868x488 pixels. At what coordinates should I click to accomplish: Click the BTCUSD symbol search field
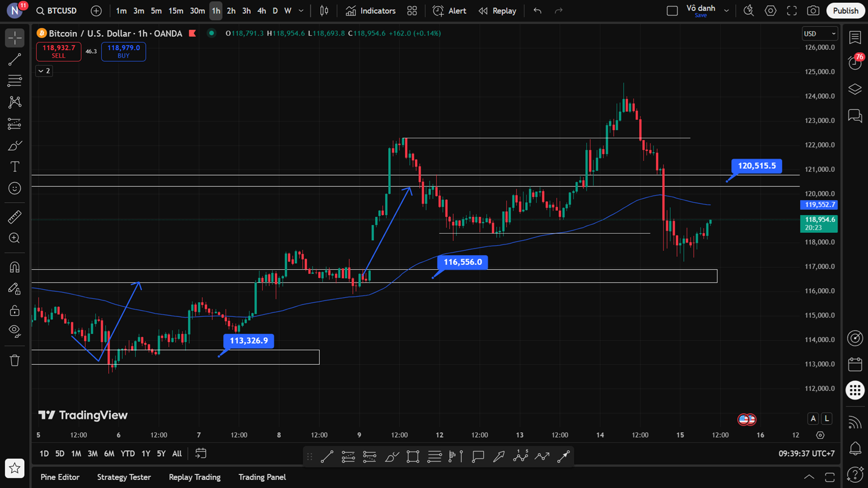[x=57, y=11]
